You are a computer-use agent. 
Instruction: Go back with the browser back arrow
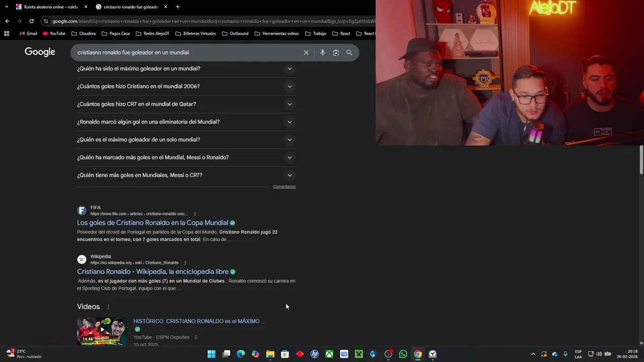7,21
